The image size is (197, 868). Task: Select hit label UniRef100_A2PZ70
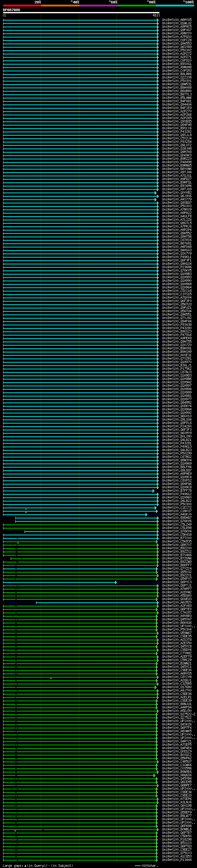pos(177,111)
